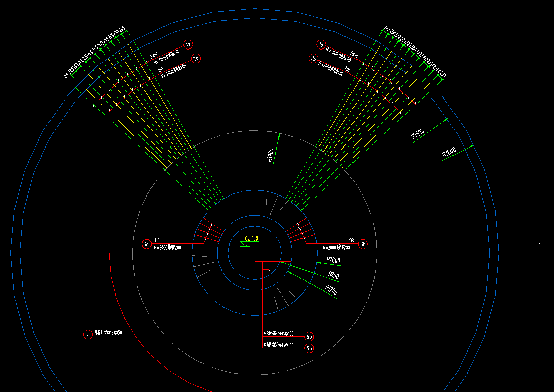This screenshot has height=392, width=554.
Task: Click the R850 radius dimension text
Action: (333, 275)
